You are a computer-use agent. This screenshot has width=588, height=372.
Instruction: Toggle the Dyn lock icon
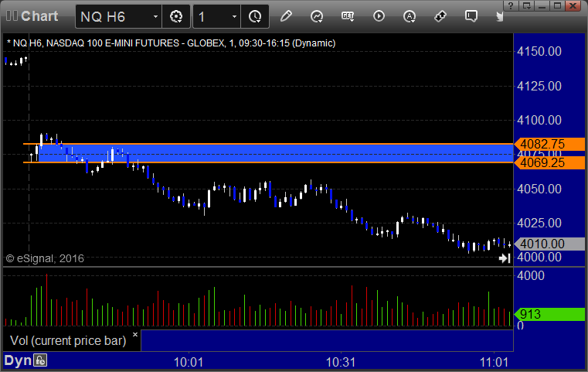40,360
